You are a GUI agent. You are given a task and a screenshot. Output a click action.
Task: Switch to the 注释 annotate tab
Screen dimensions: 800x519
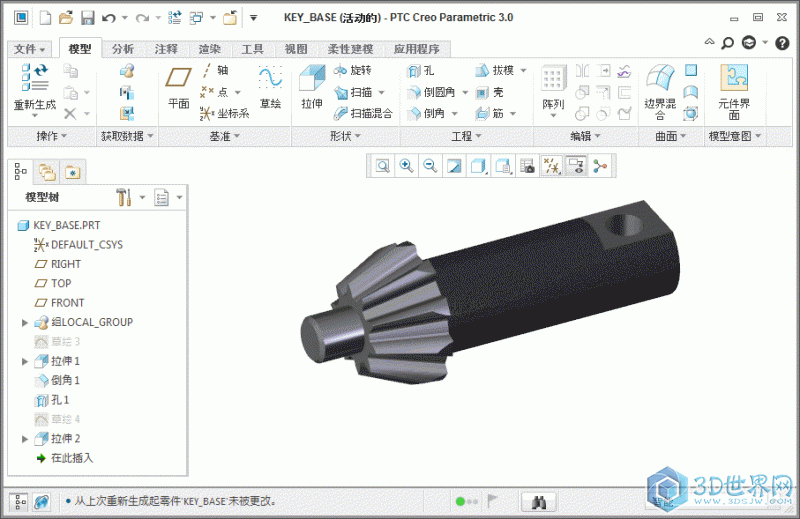[166, 49]
